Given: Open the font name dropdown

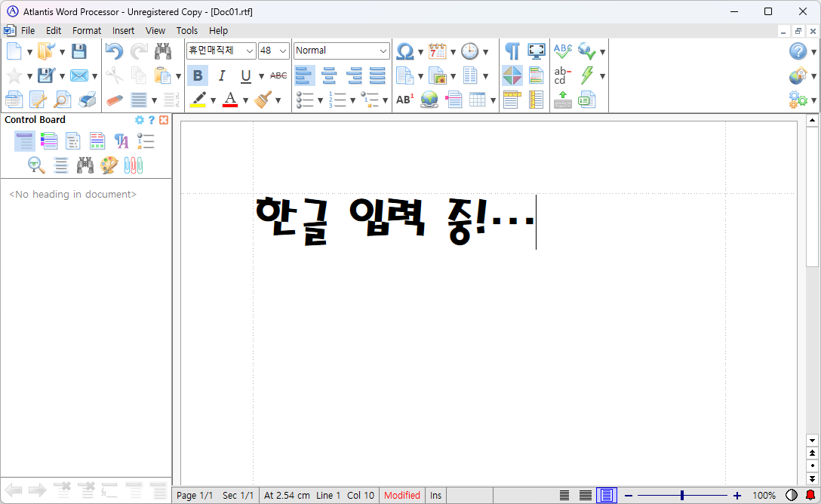Looking at the screenshot, I should click(250, 51).
